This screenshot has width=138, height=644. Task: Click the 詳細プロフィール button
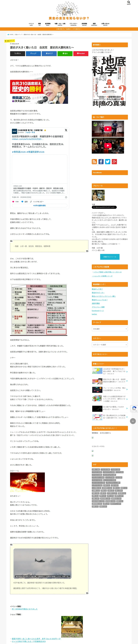coord(110,257)
